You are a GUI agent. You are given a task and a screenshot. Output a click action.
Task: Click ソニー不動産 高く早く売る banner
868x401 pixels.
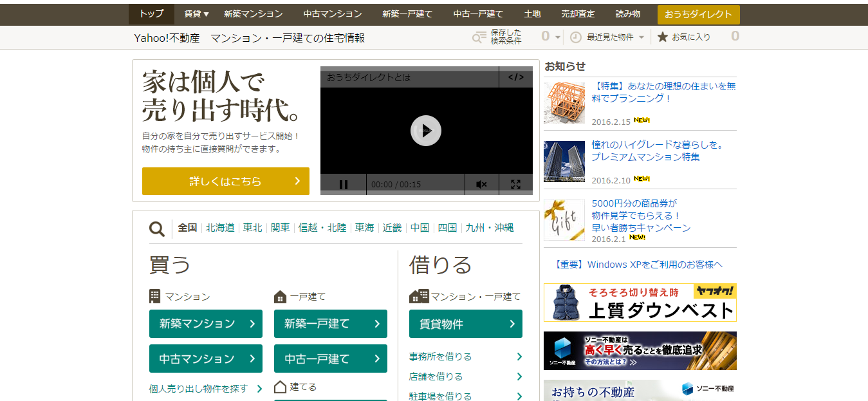point(640,351)
